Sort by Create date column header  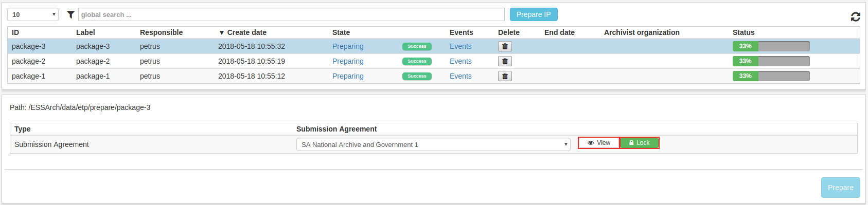[x=242, y=32]
